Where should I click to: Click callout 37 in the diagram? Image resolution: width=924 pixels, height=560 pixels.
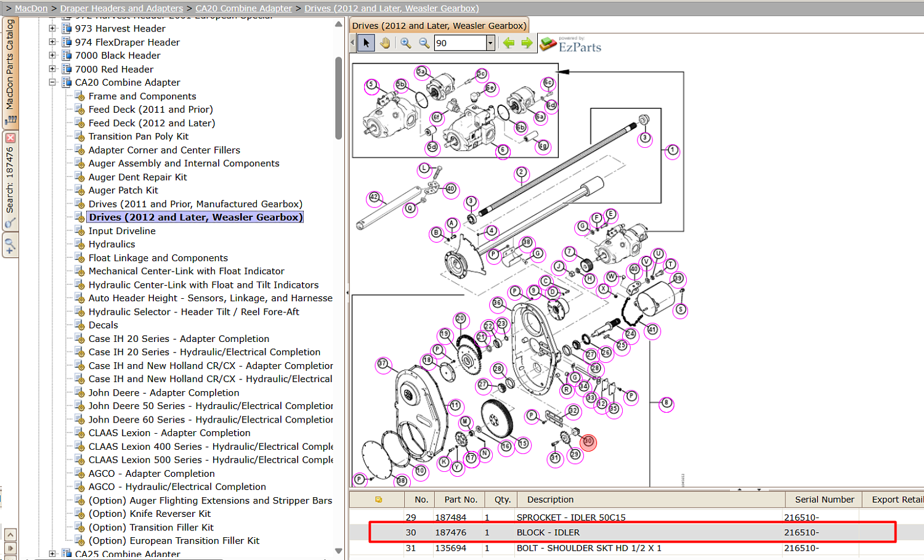coord(383,364)
